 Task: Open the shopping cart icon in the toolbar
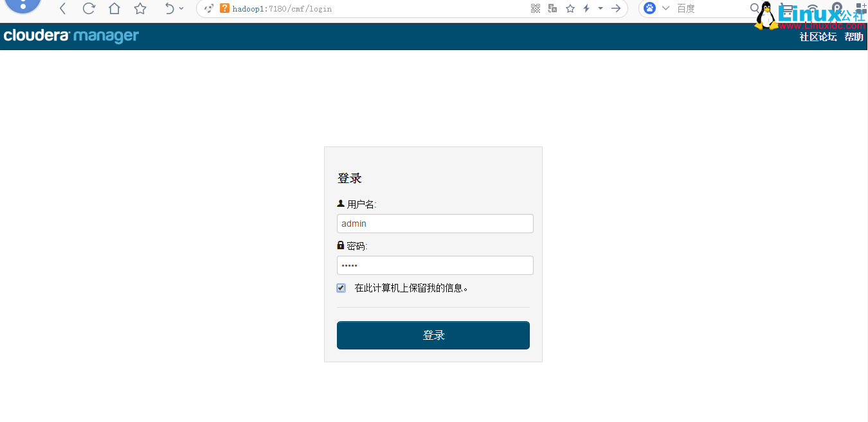click(788, 8)
